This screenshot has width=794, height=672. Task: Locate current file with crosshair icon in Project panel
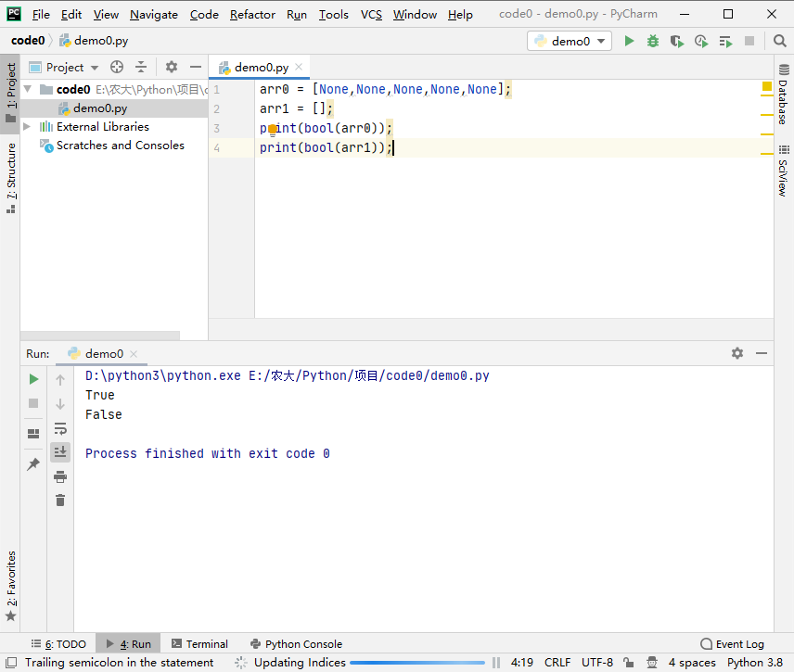[117, 67]
